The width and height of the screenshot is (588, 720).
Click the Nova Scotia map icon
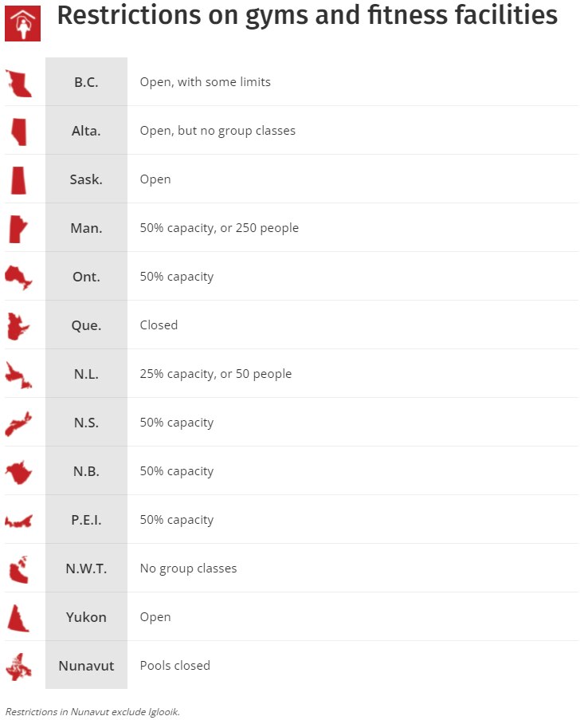pos(18,423)
